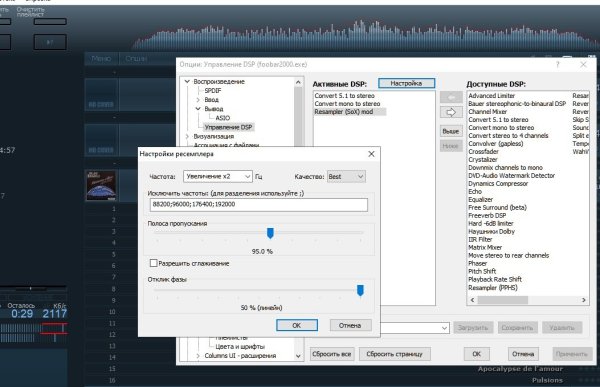
Task: Click the right arrow DSP move button
Action: (451, 112)
